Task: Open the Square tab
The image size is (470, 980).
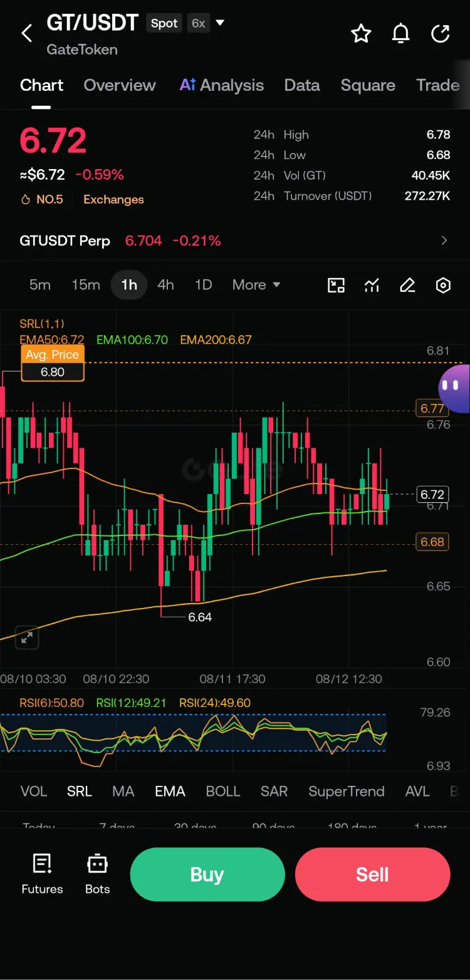Action: tap(368, 85)
